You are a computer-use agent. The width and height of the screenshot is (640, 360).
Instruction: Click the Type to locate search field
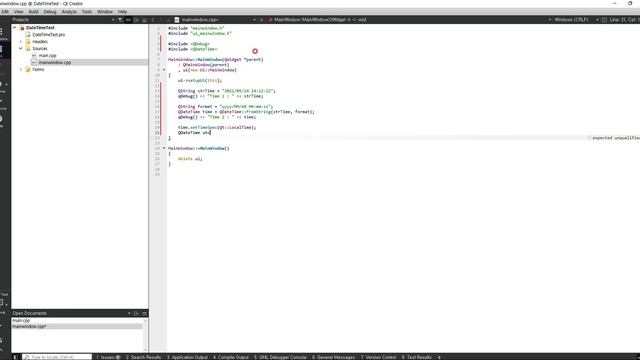pyautogui.click(x=57, y=357)
